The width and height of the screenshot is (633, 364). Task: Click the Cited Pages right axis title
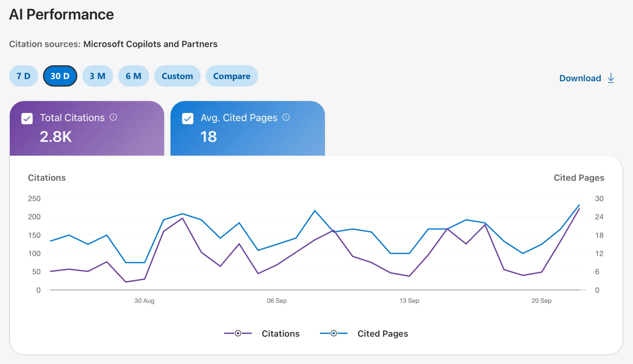coord(579,178)
